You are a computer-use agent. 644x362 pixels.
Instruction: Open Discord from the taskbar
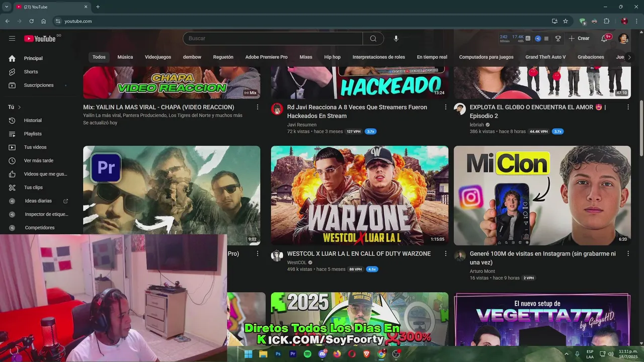323,354
